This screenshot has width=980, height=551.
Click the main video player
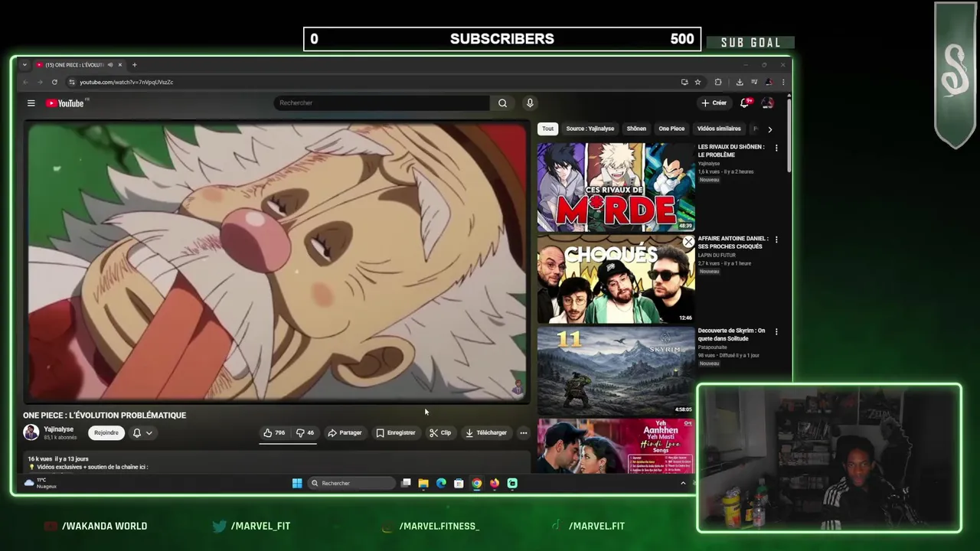coord(276,262)
